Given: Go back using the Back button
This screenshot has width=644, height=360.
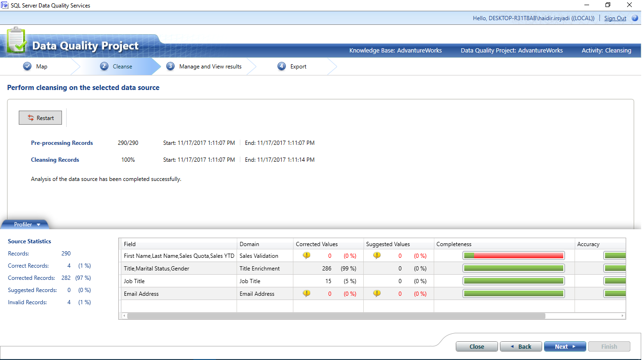Looking at the screenshot, I should pyautogui.click(x=521, y=346).
